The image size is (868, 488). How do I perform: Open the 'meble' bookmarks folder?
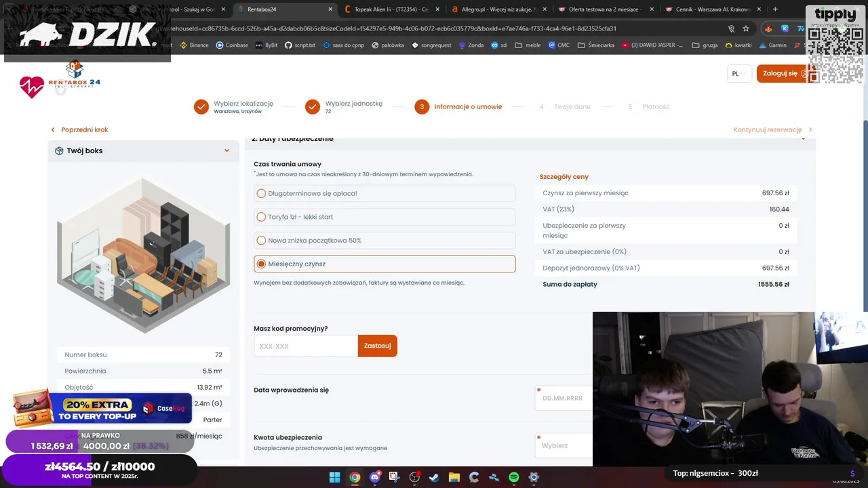(x=528, y=45)
